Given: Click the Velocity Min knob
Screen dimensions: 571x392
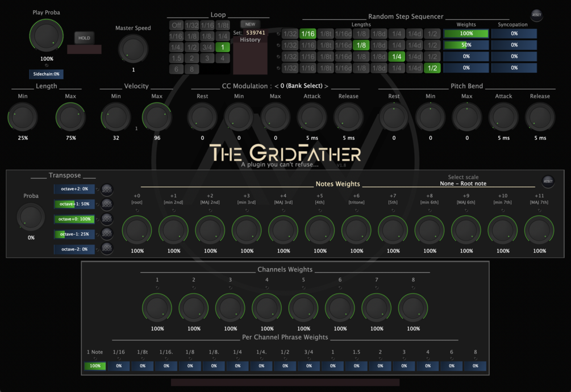Looking at the screenshot, I should point(116,117).
